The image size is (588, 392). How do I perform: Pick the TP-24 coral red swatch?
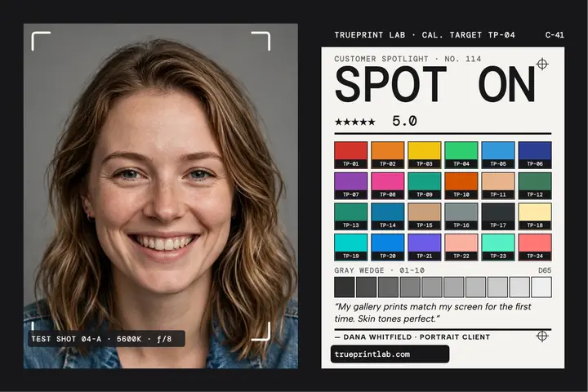click(535, 247)
